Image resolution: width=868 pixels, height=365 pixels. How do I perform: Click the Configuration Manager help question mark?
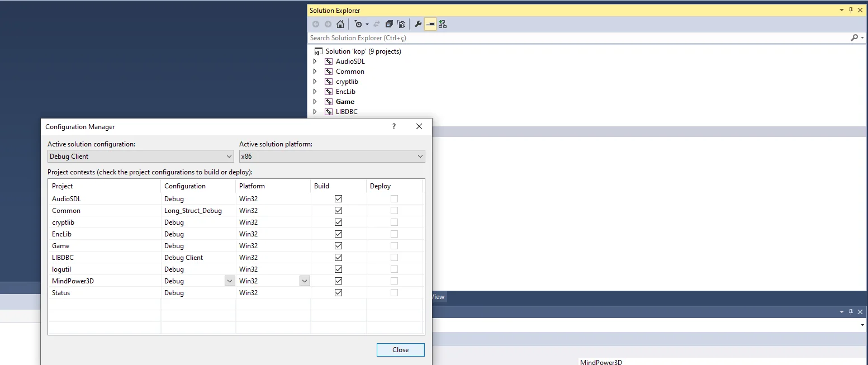pyautogui.click(x=393, y=127)
